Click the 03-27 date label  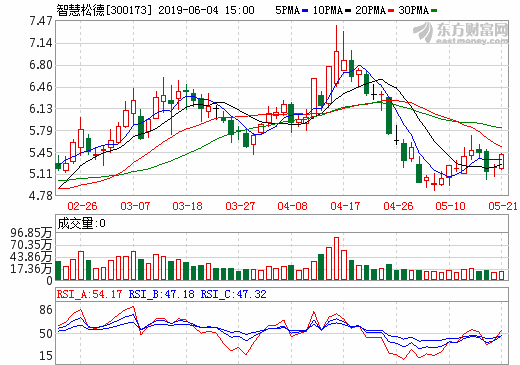(x=240, y=206)
